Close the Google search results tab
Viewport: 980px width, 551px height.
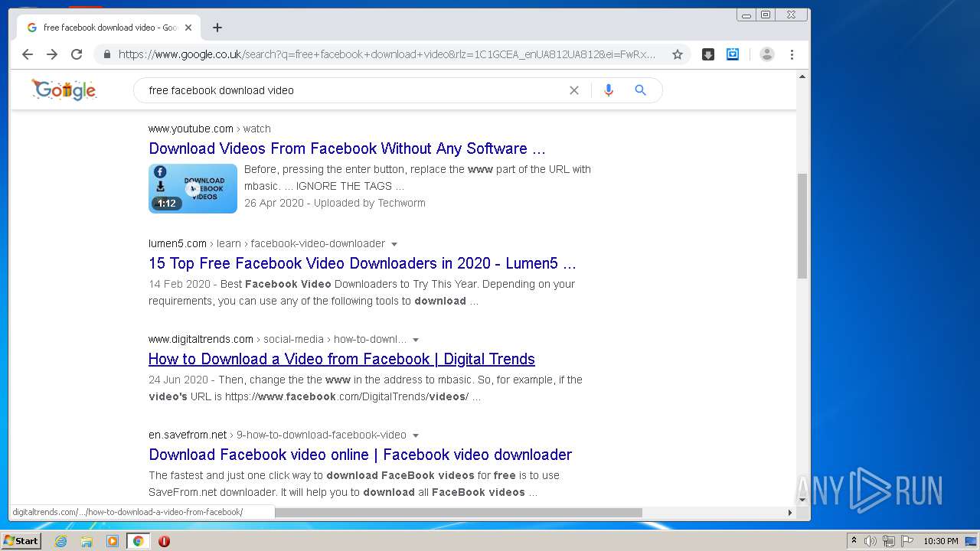click(x=188, y=28)
